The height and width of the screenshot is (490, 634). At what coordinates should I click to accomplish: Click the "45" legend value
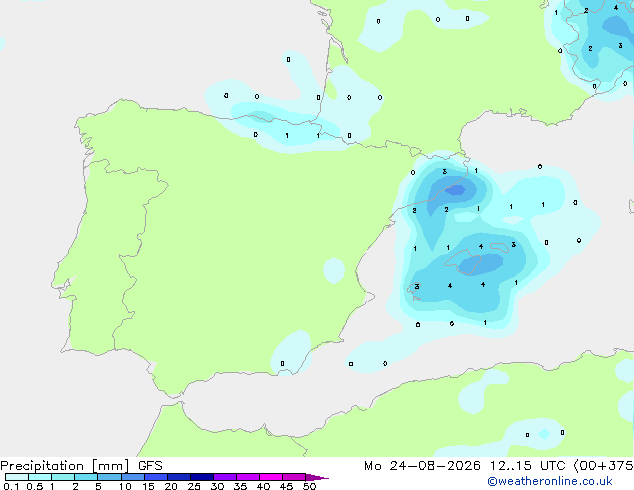click(286, 486)
